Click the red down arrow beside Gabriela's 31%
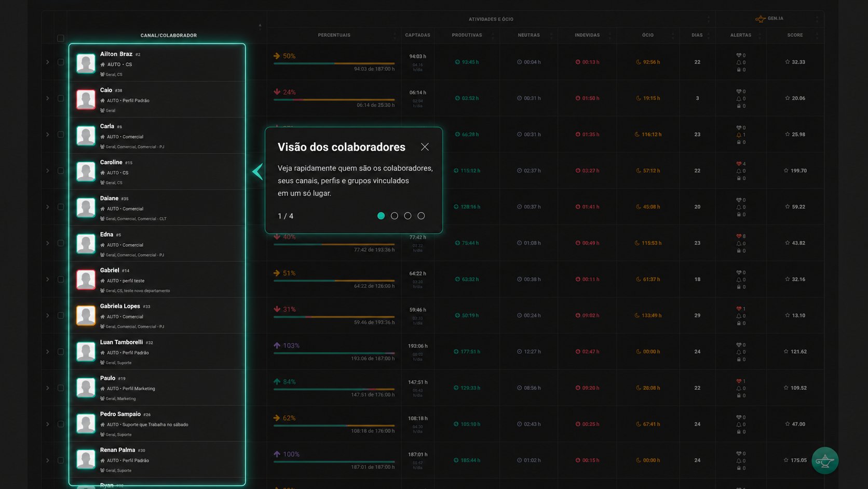868x489 pixels. tap(277, 309)
